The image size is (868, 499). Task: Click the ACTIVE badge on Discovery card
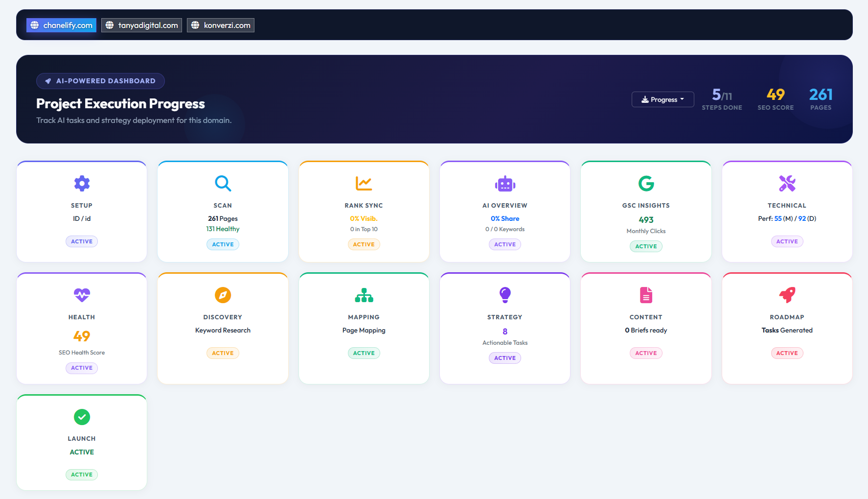[x=223, y=353]
